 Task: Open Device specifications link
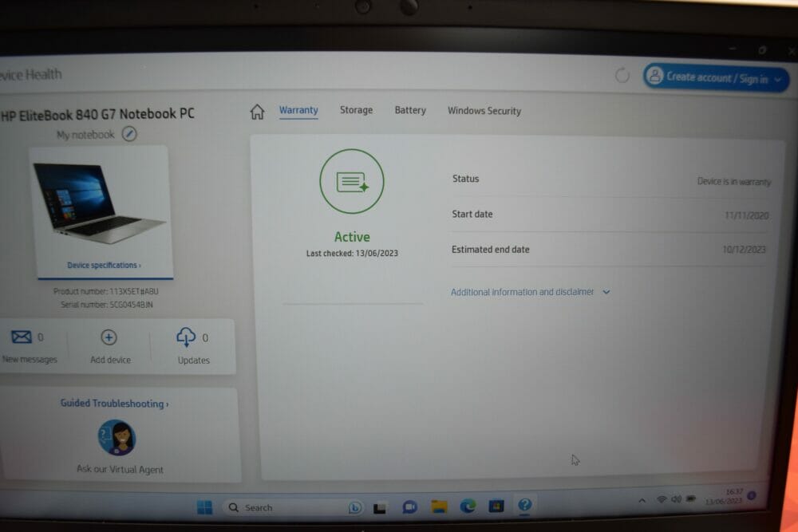click(104, 265)
